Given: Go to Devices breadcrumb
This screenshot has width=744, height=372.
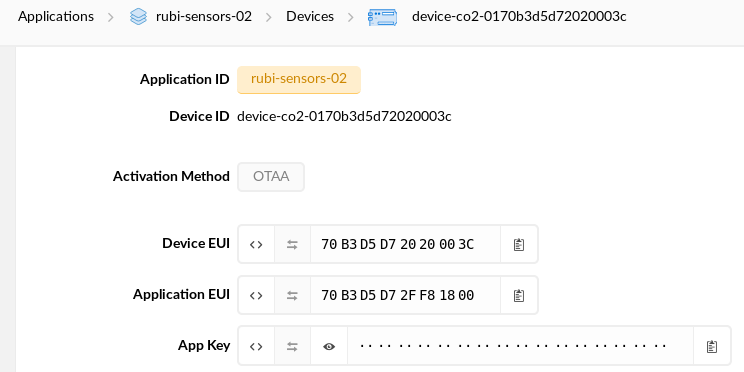Looking at the screenshot, I should (x=310, y=17).
